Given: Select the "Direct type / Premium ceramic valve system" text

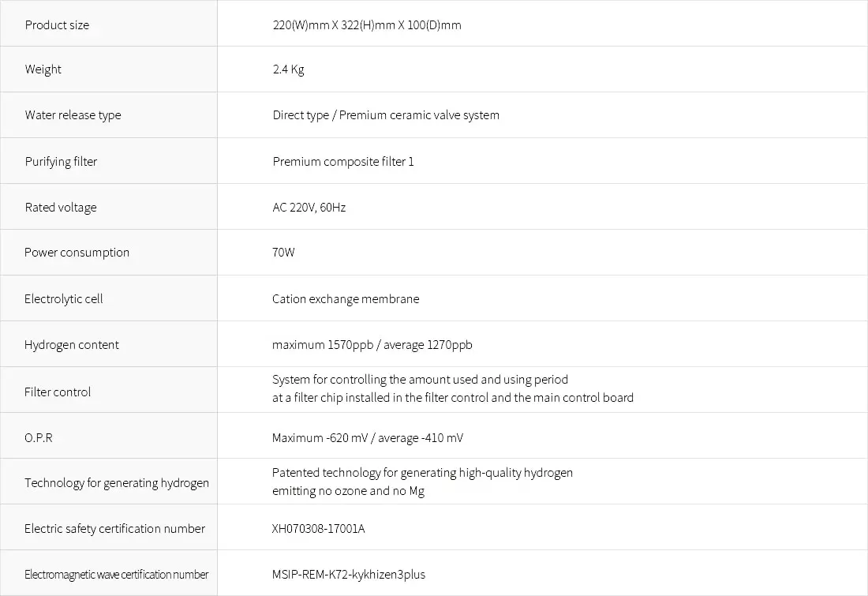Looking at the screenshot, I should click(x=386, y=115).
